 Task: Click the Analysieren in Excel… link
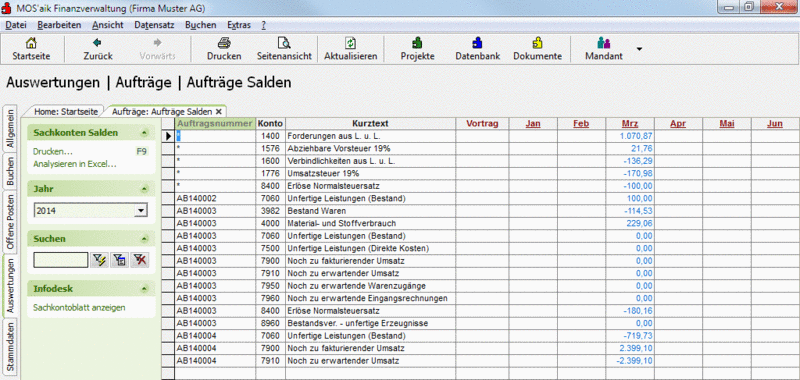coord(75,164)
